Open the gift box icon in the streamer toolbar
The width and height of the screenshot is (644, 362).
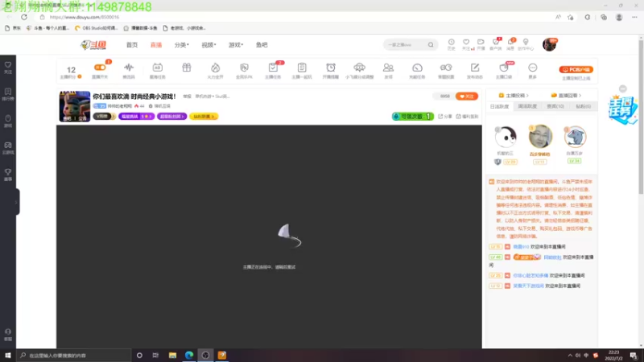click(x=187, y=68)
